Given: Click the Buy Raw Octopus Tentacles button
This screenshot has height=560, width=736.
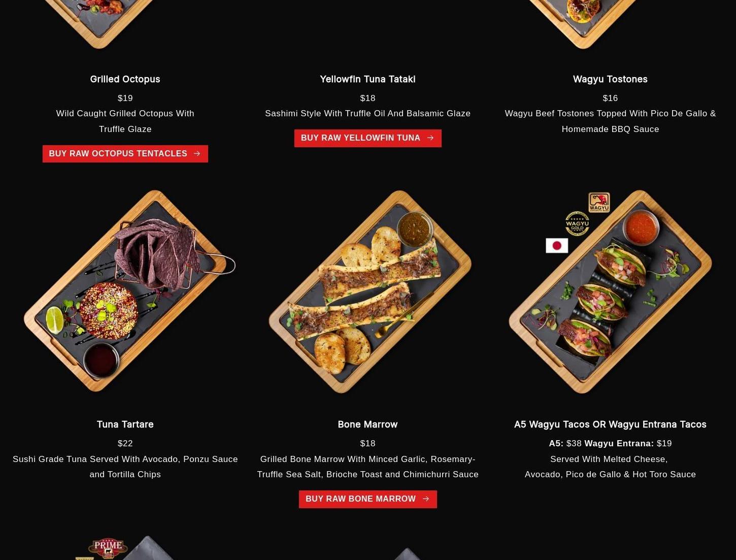Looking at the screenshot, I should pos(125,154).
